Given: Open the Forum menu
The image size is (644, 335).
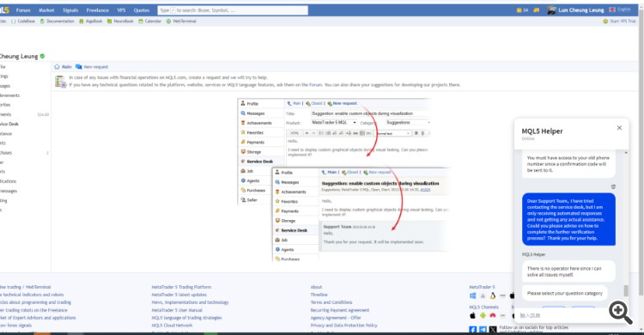Looking at the screenshot, I should pyautogui.click(x=23, y=10).
